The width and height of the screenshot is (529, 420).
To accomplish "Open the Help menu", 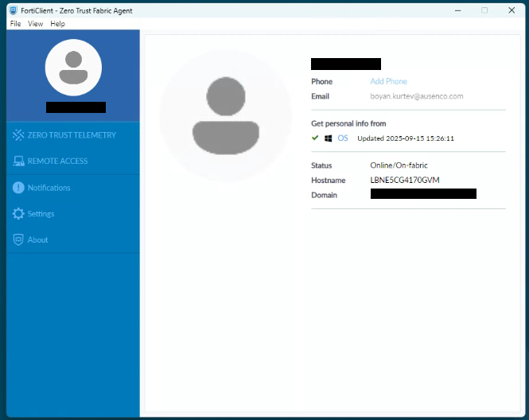I will 58,24.
